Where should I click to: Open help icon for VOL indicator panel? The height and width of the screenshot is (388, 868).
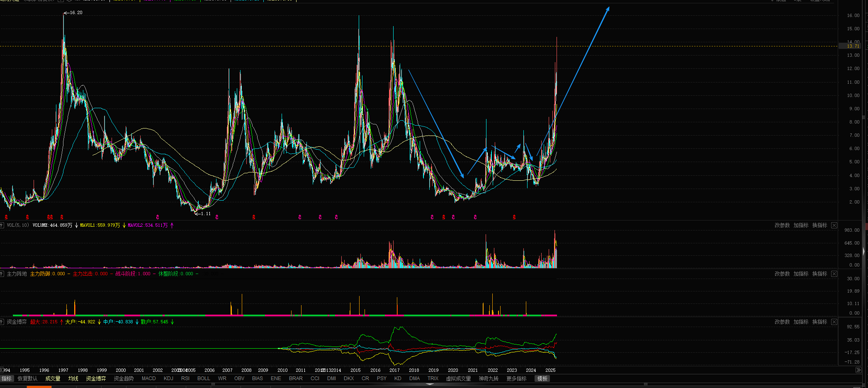click(2, 225)
